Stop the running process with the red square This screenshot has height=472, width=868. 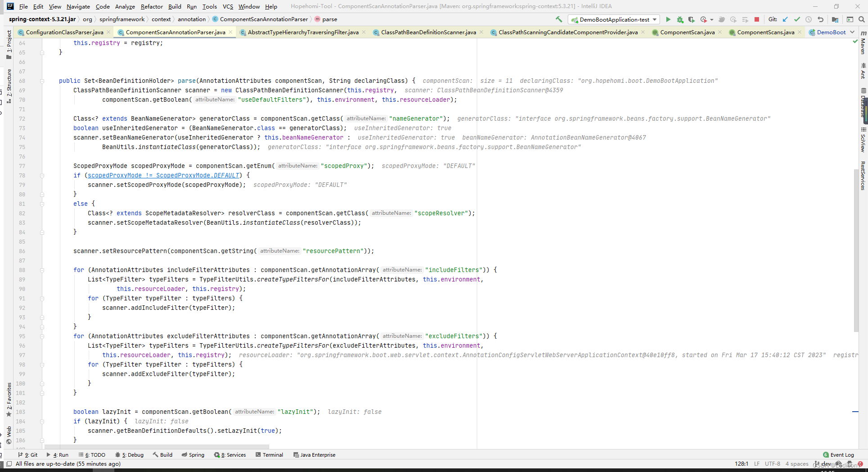tap(757, 19)
